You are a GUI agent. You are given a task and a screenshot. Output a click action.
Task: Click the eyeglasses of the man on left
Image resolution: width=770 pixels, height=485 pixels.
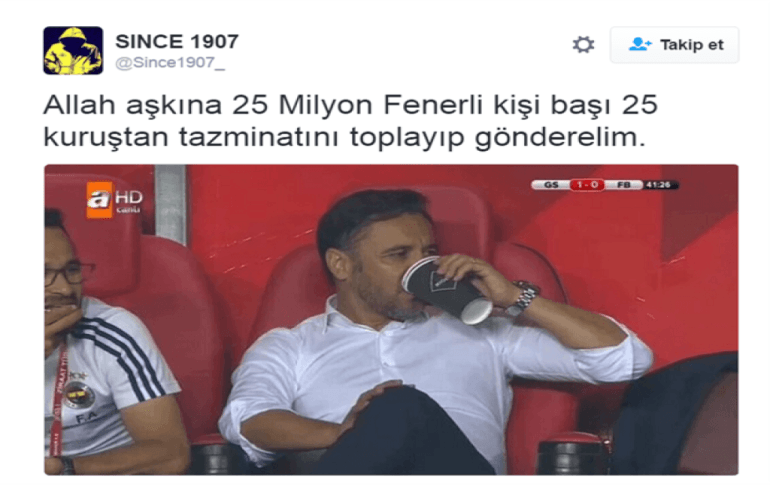coord(69,274)
